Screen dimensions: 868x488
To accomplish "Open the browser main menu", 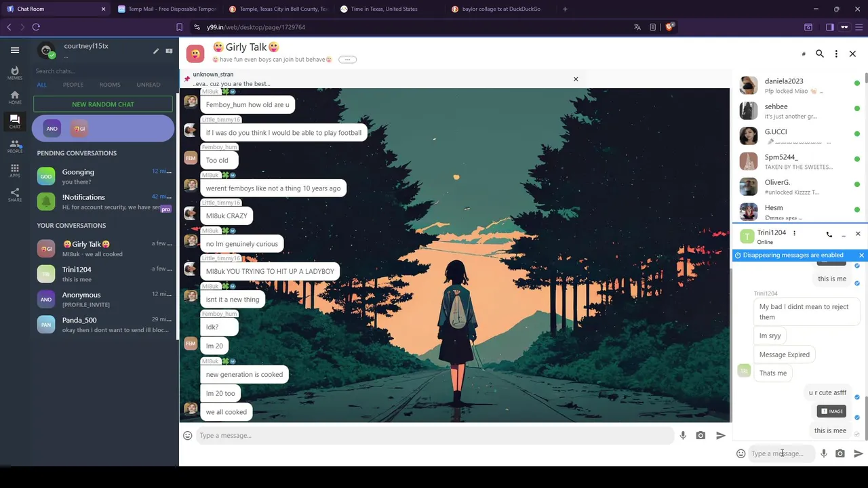I will click(x=859, y=27).
